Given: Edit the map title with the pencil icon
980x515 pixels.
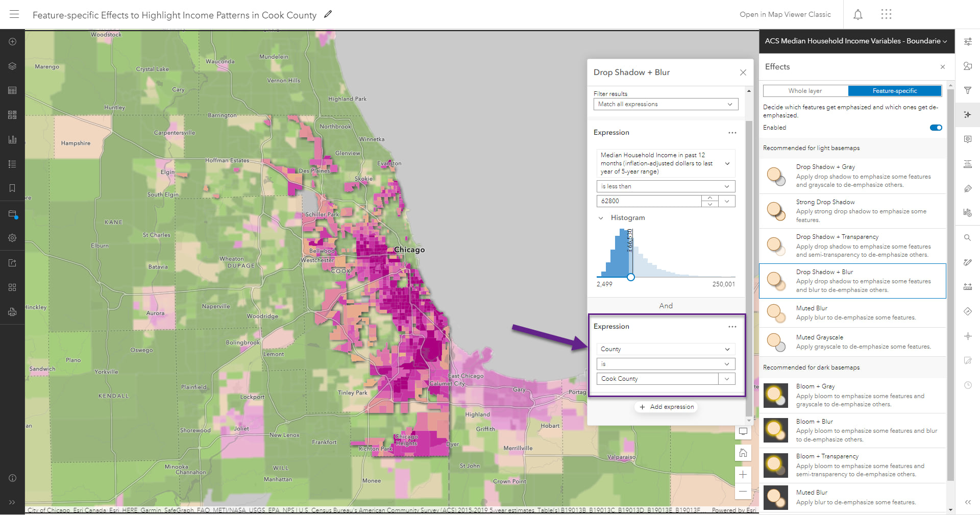Looking at the screenshot, I should 328,14.
